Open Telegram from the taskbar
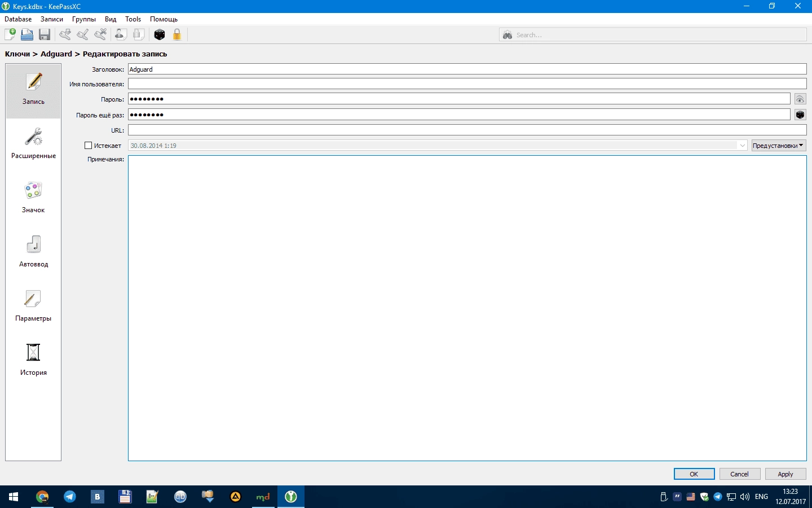 pyautogui.click(x=70, y=497)
